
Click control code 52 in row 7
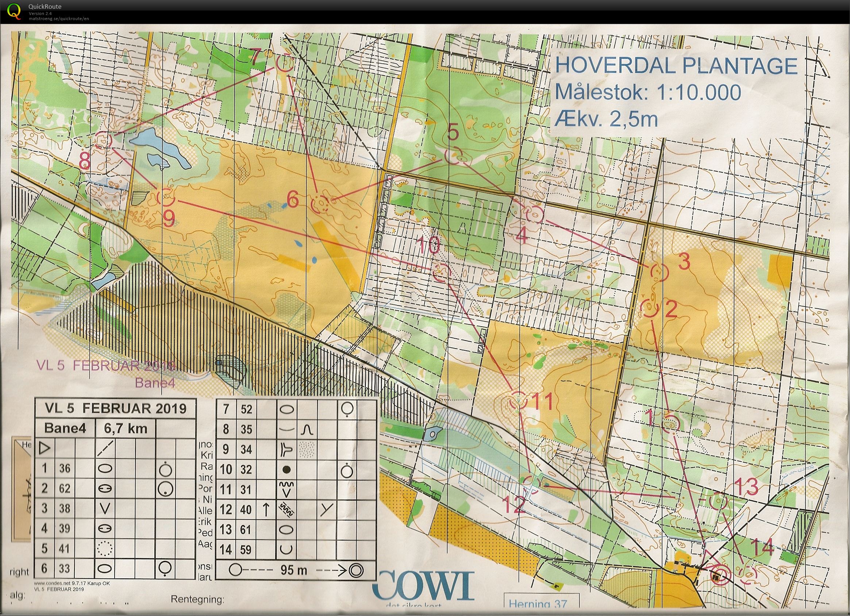(246, 409)
